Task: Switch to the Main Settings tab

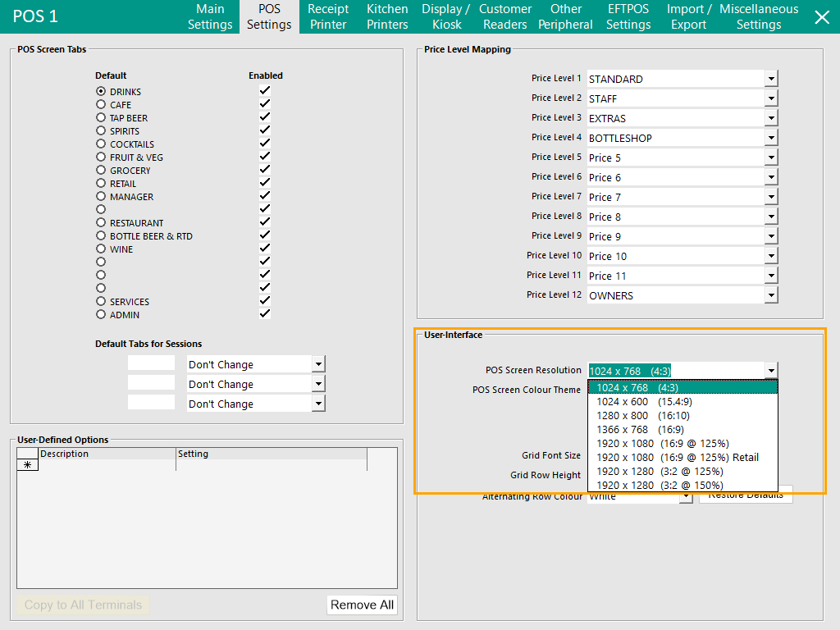Action: (x=210, y=17)
